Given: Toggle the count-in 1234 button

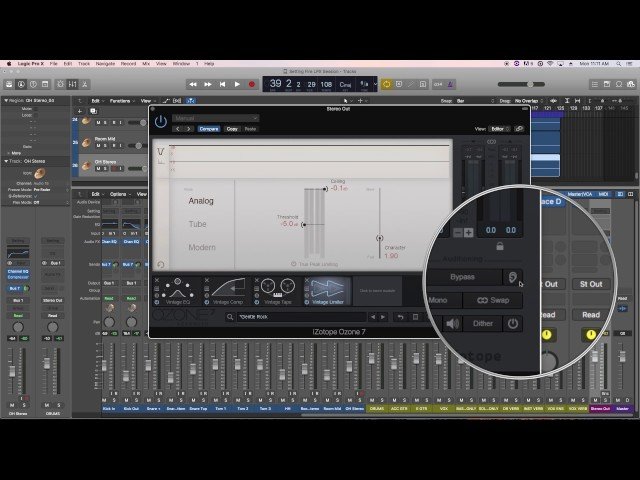Looking at the screenshot, I should coord(438,84).
